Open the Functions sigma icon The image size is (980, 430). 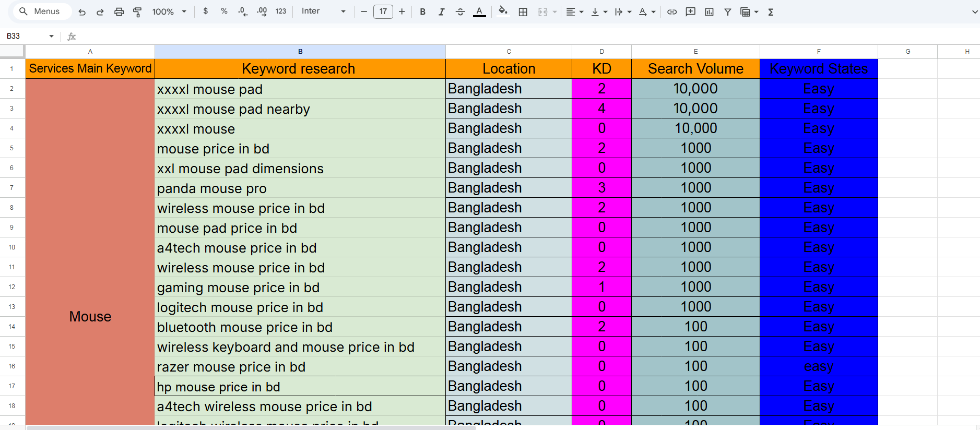click(x=771, y=12)
